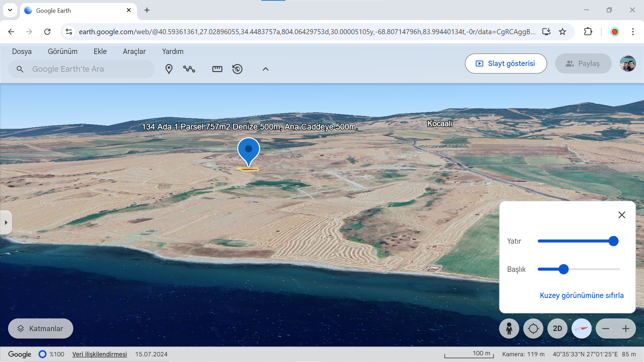The image size is (644, 362).
Task: Click the fly to my location icon
Action: point(533,328)
